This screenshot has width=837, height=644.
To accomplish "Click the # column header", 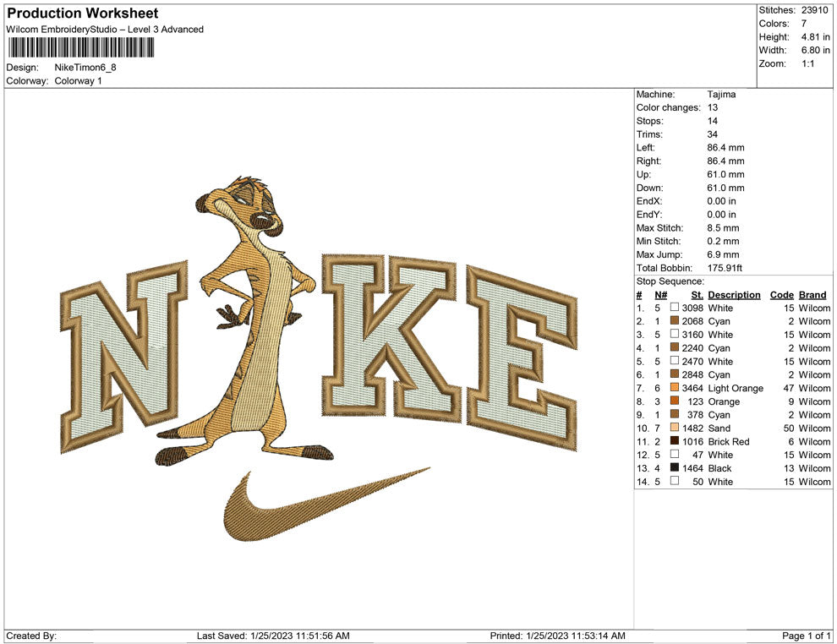I will click(x=639, y=295).
